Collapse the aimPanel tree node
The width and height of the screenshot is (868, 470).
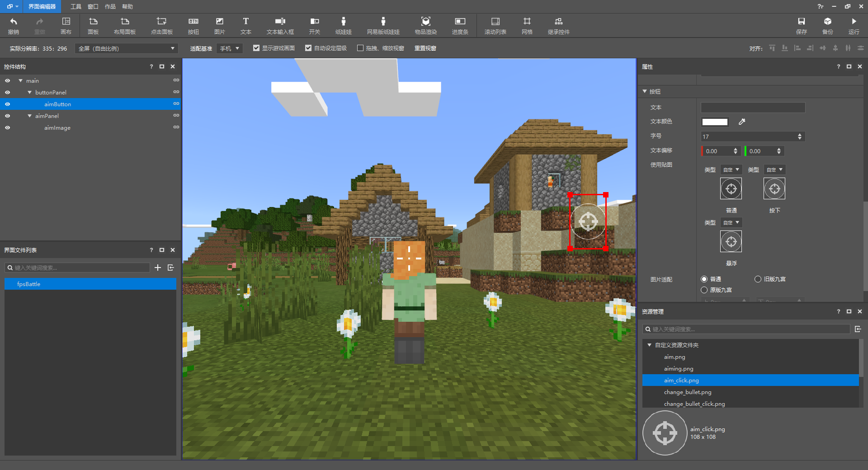tap(29, 116)
